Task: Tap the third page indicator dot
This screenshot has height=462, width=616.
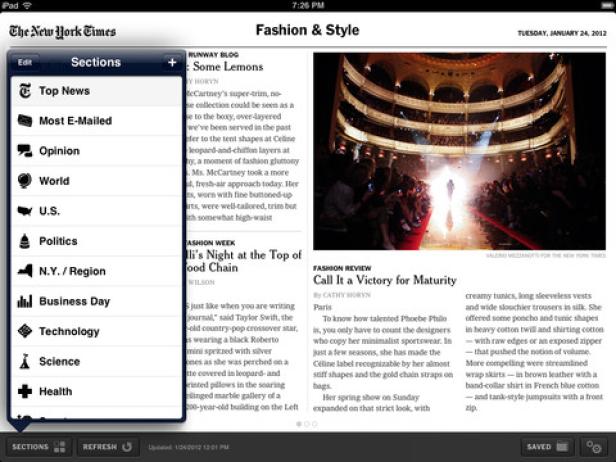Action: point(315,424)
